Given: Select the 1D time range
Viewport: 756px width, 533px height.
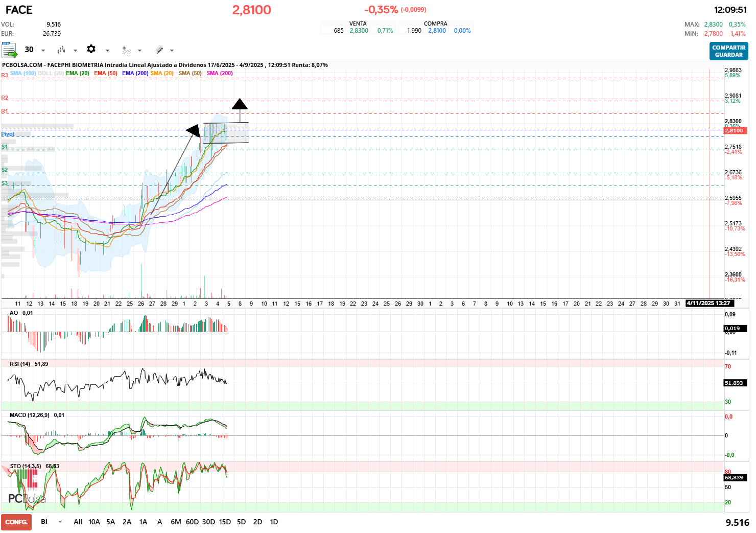Looking at the screenshot, I should coord(274,522).
